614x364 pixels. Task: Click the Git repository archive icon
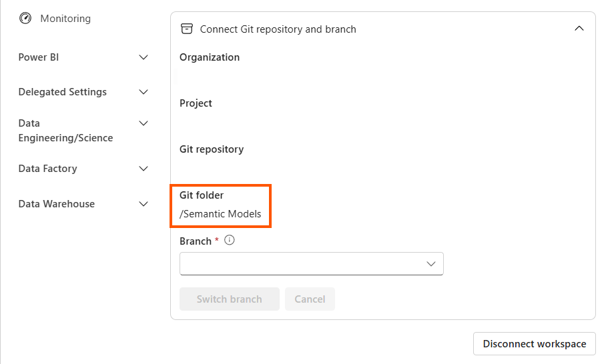pos(187,29)
